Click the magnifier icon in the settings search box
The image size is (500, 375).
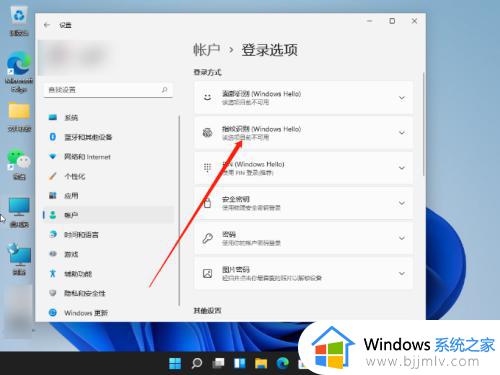click(x=164, y=90)
